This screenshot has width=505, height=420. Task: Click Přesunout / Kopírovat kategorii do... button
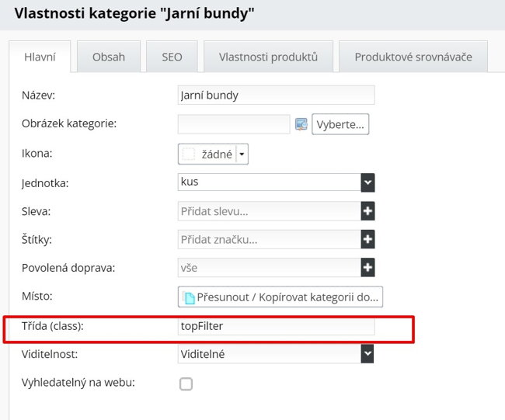click(x=280, y=297)
